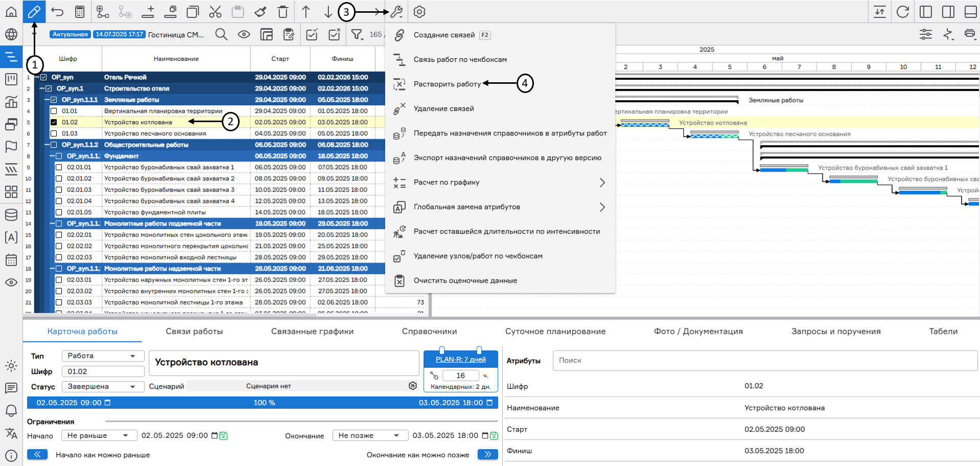Screen dimensions: 980x466
Task: Open the calculator icon in toolbar
Action: click(80, 12)
